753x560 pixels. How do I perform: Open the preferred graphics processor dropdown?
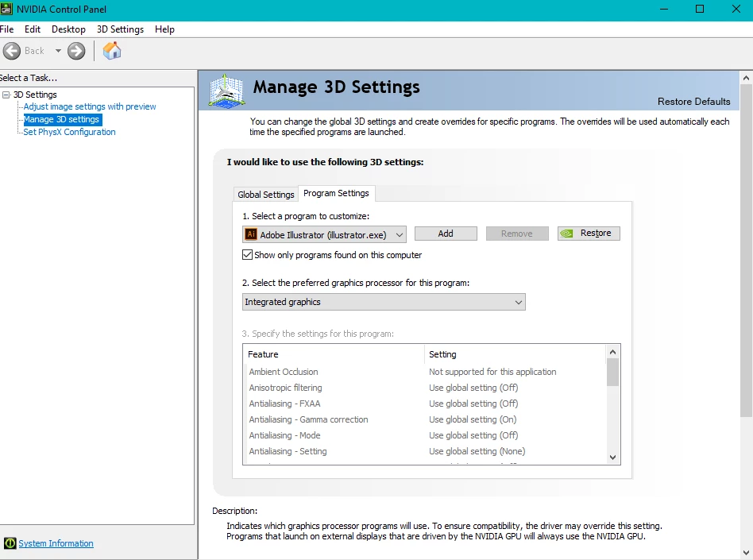(384, 302)
